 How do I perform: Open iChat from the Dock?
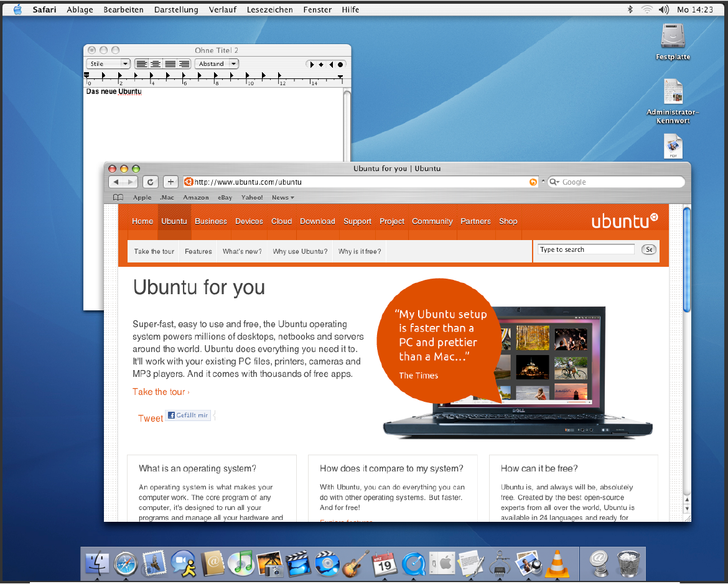[184, 563]
